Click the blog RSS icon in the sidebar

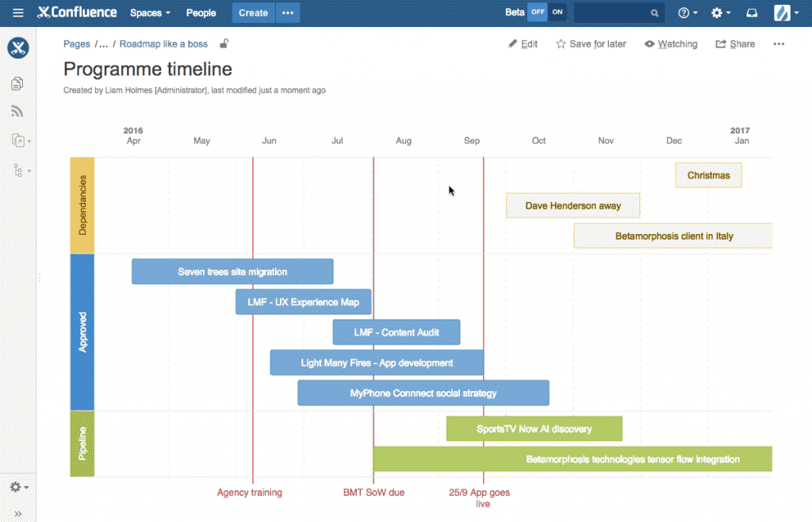[x=17, y=111]
